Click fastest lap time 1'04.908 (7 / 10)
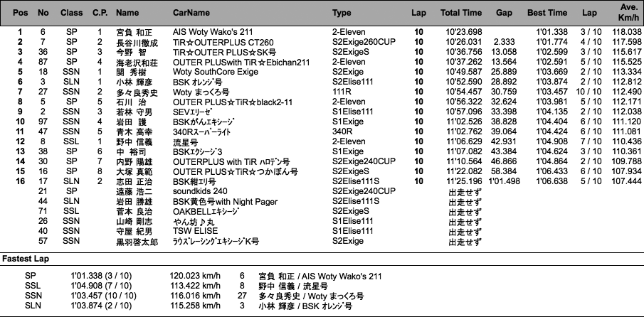 (101, 286)
